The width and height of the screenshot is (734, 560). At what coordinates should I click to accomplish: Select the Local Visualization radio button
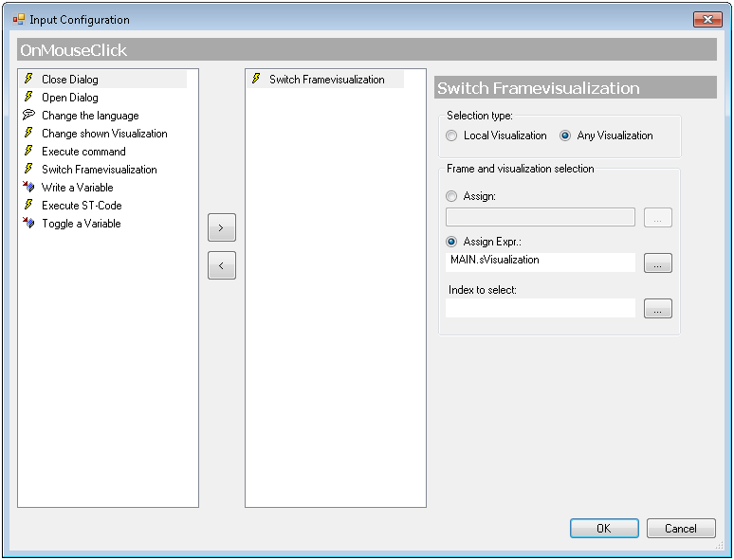(451, 135)
